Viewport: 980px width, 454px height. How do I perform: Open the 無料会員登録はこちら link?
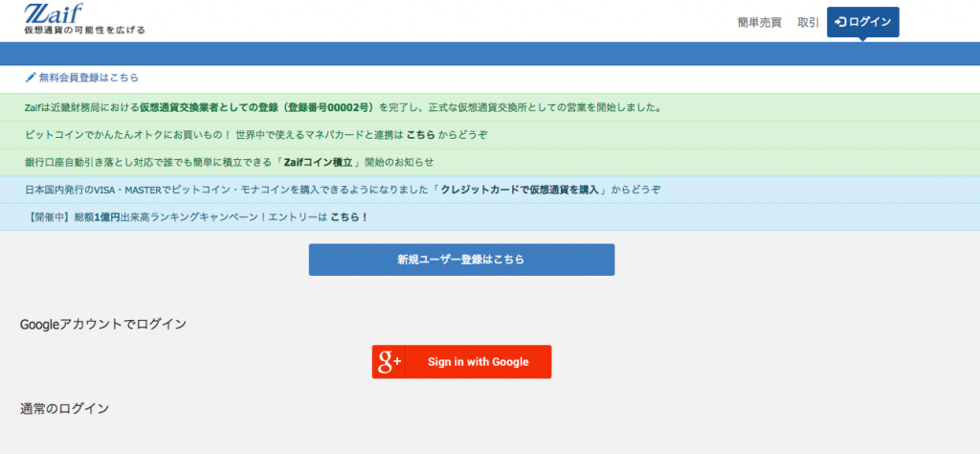pyautogui.click(x=89, y=79)
